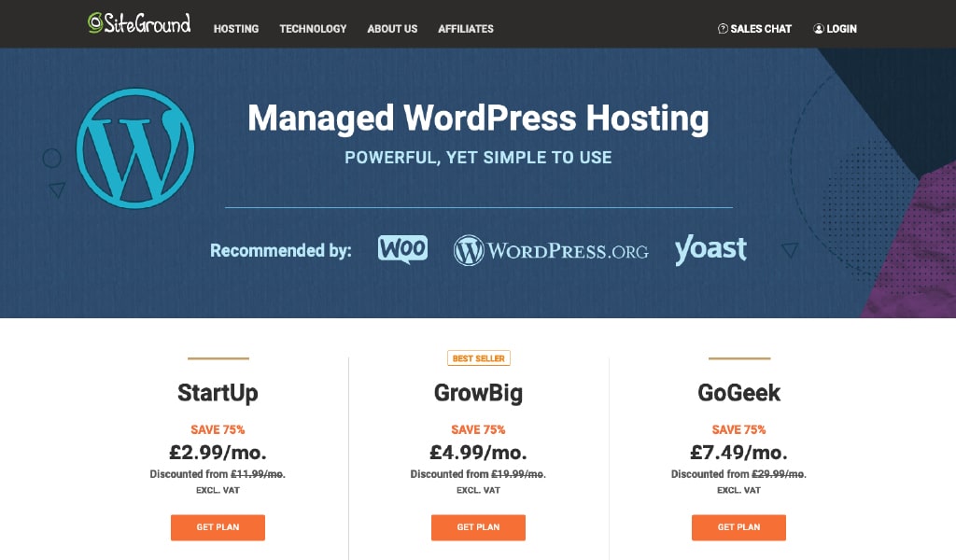Image resolution: width=956 pixels, height=560 pixels.
Task: Click the 'Powerful, yet simple to use' subtitle
Action: click(x=478, y=157)
